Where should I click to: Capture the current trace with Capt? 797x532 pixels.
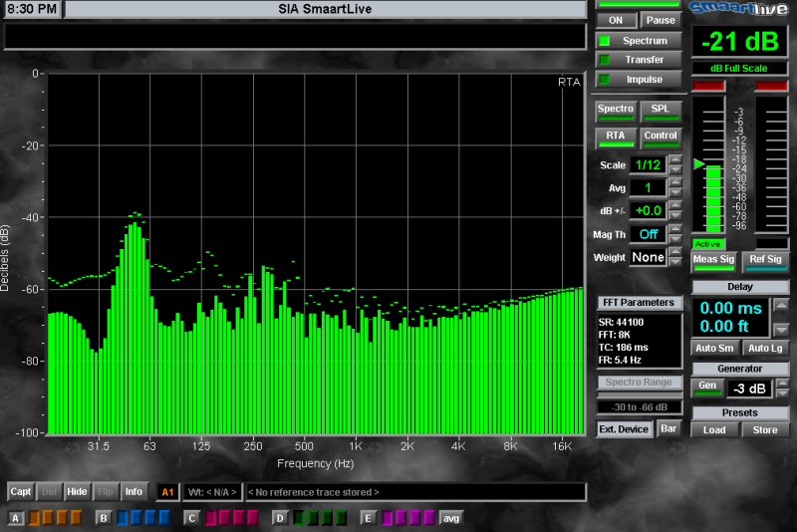tap(21, 492)
